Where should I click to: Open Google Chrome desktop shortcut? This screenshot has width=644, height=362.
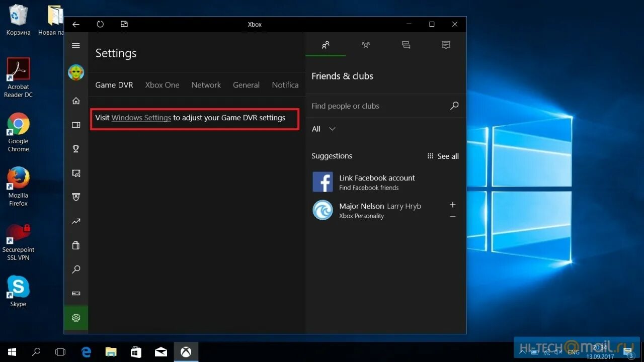[18, 132]
